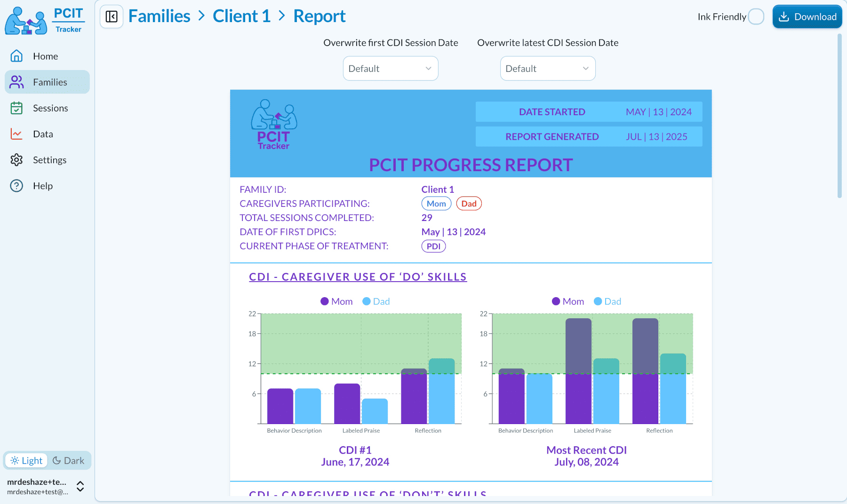Click the Help question mark icon
This screenshot has width=847, height=504.
tap(16, 186)
